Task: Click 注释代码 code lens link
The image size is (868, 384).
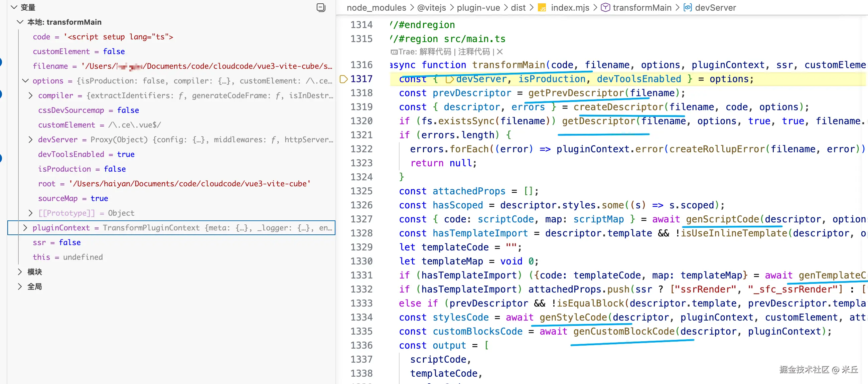Action: point(474,51)
